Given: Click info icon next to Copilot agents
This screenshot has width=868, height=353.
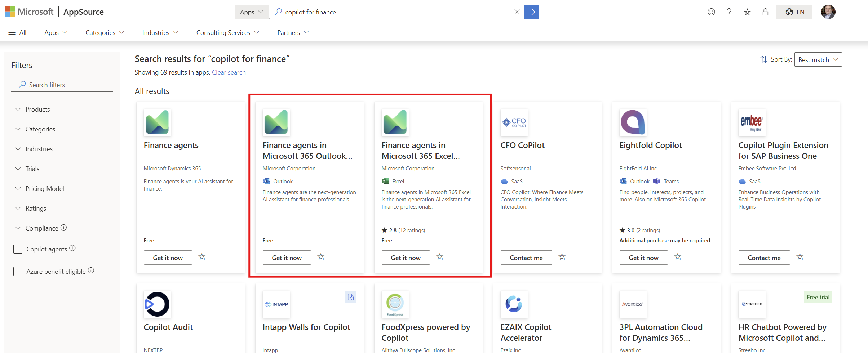Looking at the screenshot, I should click(72, 248).
